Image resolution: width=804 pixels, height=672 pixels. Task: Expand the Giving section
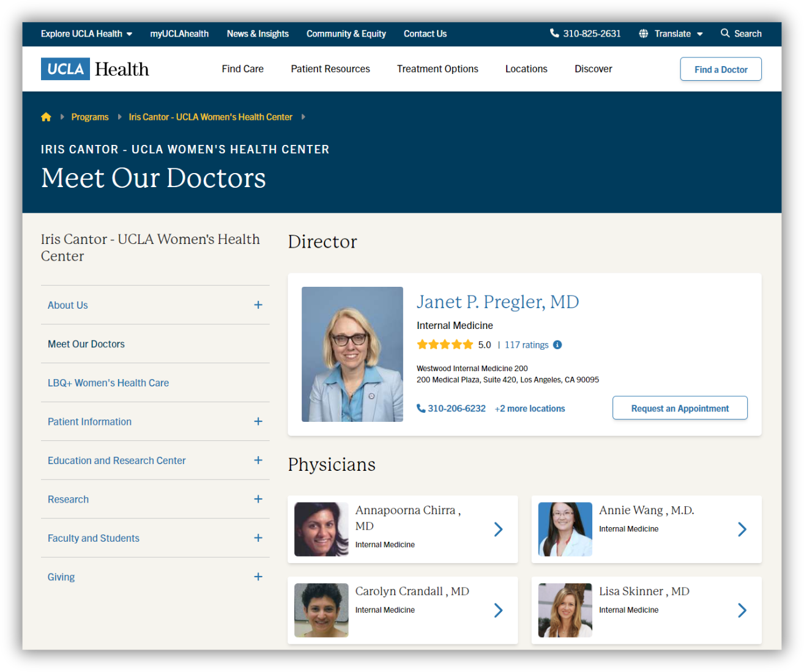[x=258, y=577]
